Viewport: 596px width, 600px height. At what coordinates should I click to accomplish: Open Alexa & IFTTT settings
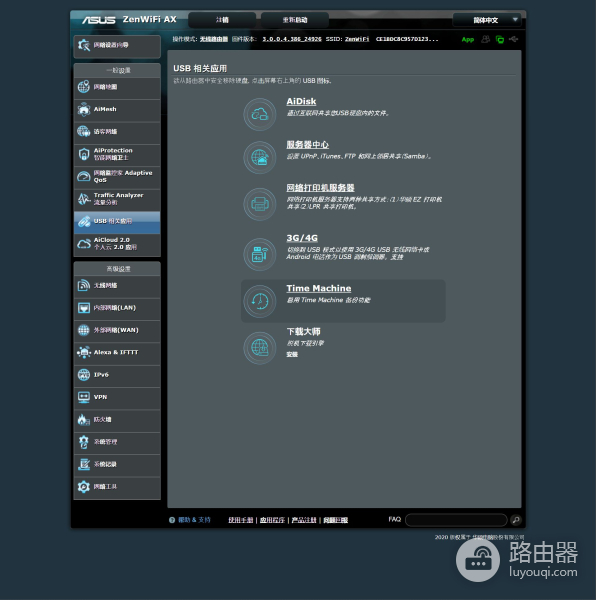(117, 353)
